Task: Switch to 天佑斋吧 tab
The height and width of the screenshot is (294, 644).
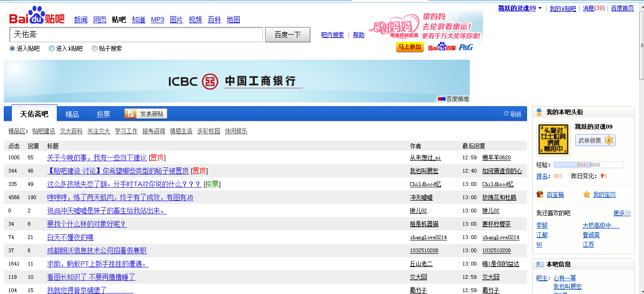Action: click(x=34, y=114)
